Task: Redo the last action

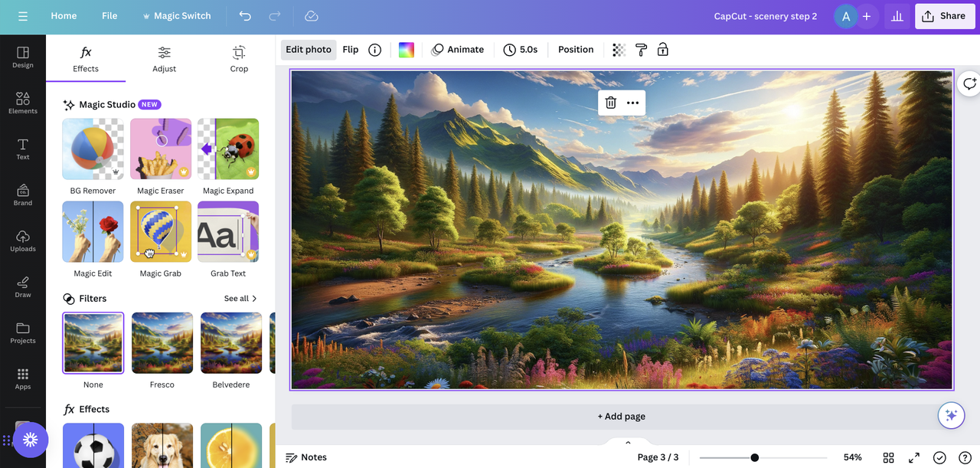Action: pyautogui.click(x=275, y=16)
